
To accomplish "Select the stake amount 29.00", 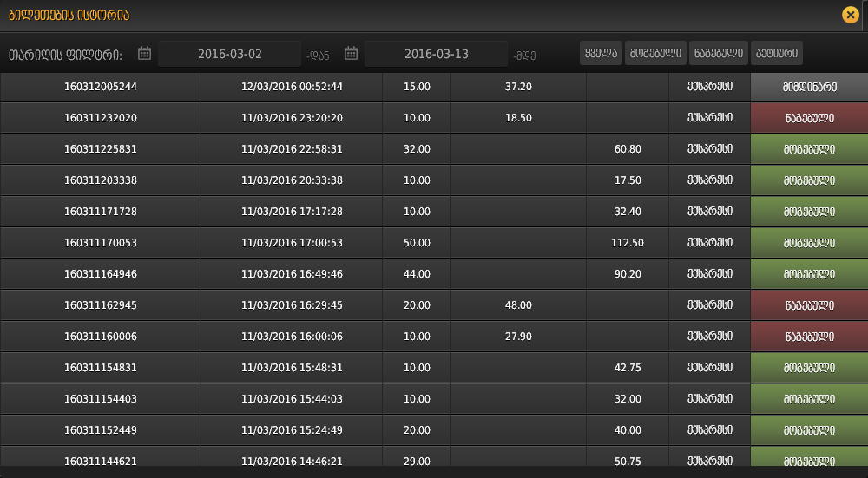I will point(417,461).
